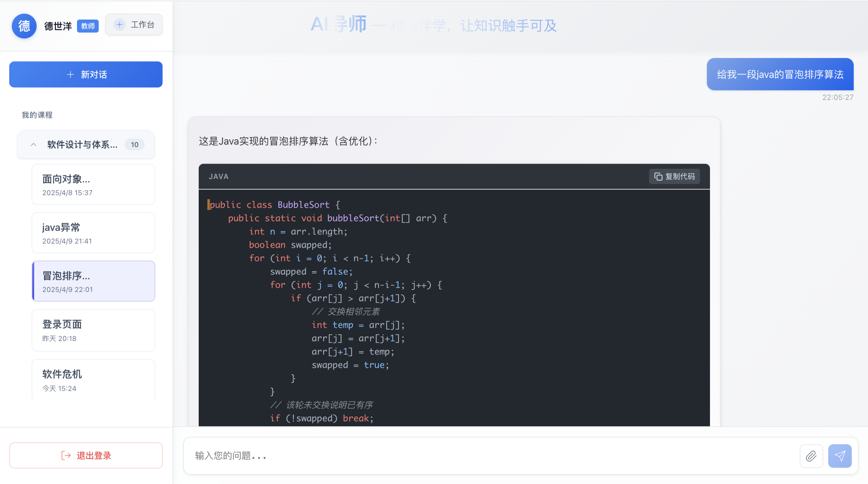868x484 pixels.
Task: Click the message input field 输入您的问题
Action: tap(407, 456)
